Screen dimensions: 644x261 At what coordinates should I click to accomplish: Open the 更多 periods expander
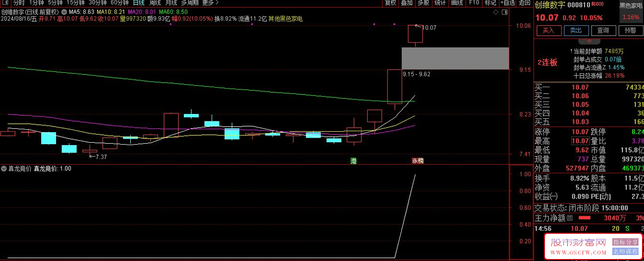click(211, 2)
